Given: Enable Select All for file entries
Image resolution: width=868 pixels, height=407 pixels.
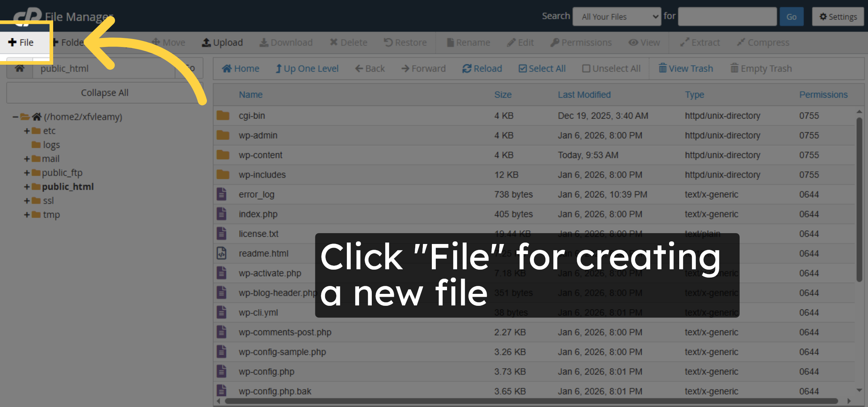Looking at the screenshot, I should 542,68.
